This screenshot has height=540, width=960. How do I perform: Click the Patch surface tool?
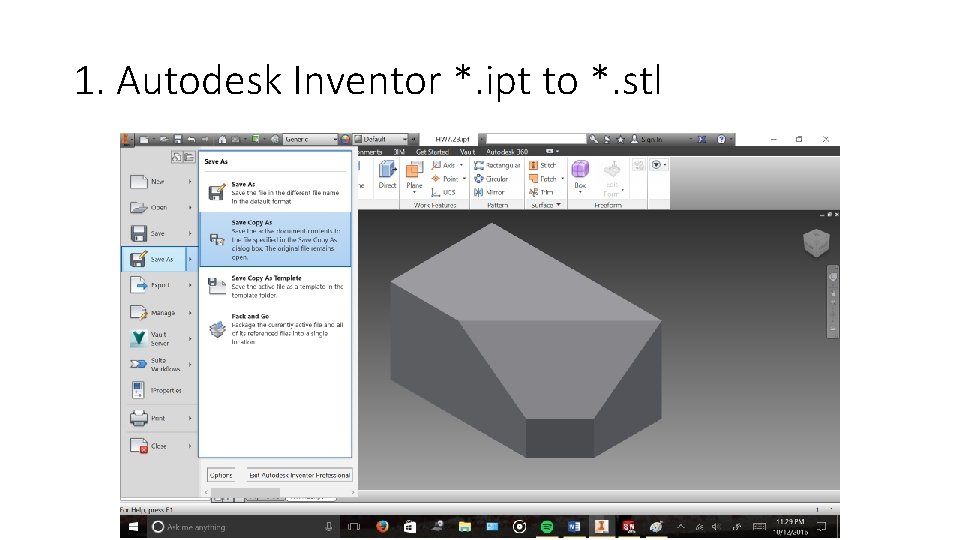[x=544, y=179]
